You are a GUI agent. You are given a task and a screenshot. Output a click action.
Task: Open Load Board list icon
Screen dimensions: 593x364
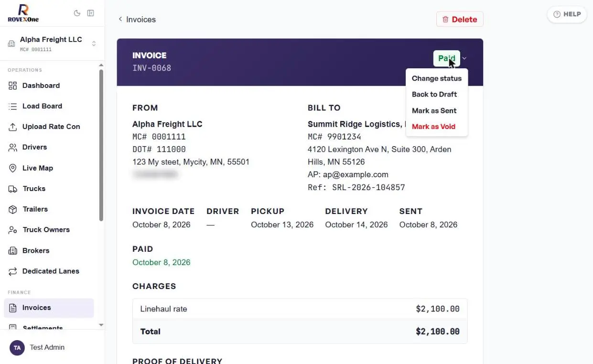click(x=13, y=106)
